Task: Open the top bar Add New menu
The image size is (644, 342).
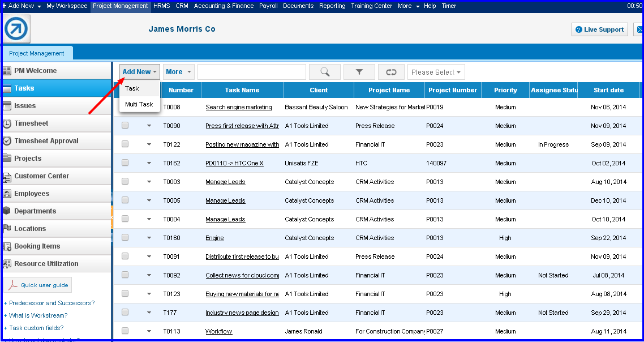Action: (x=22, y=6)
